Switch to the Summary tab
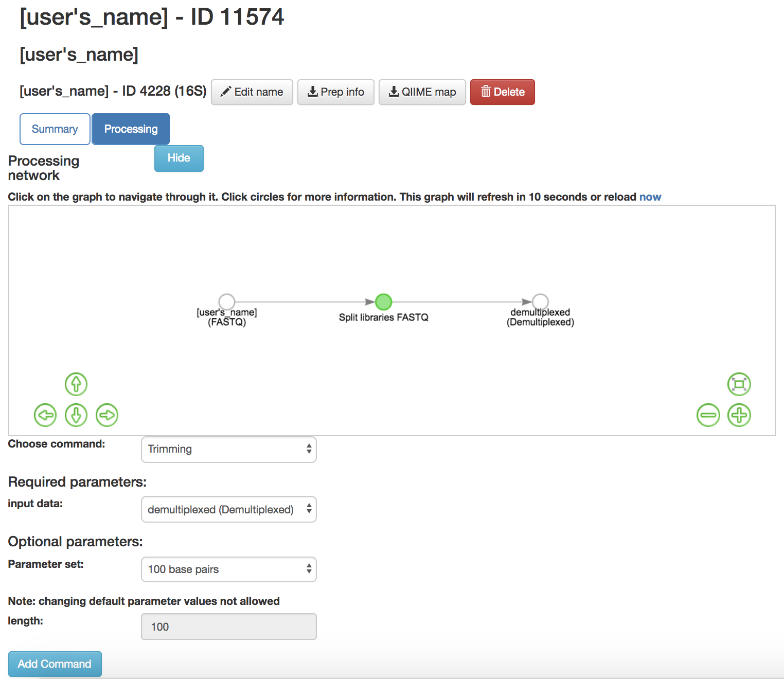 pos(55,129)
